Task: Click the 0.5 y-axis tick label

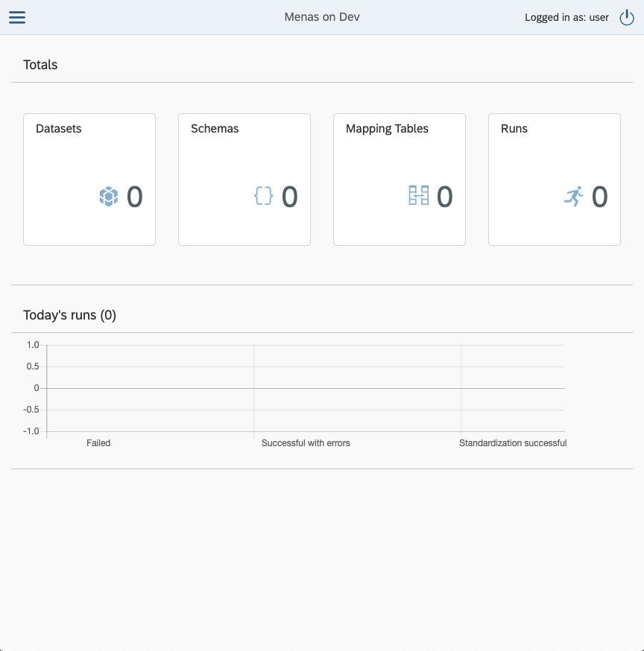Action: tap(33, 366)
